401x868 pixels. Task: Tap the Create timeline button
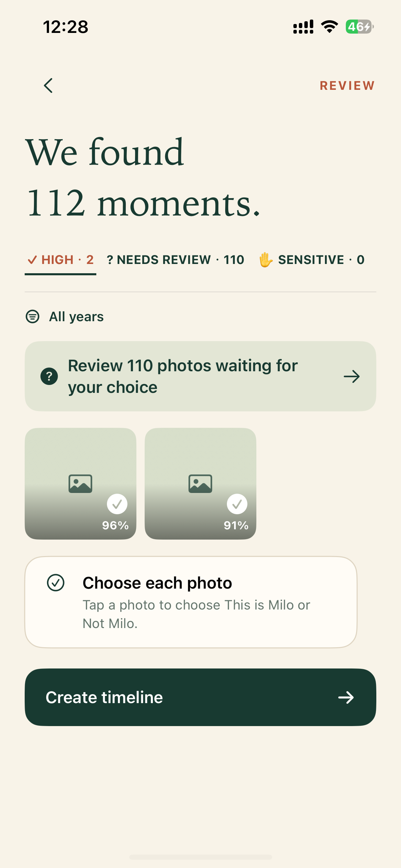click(x=200, y=697)
